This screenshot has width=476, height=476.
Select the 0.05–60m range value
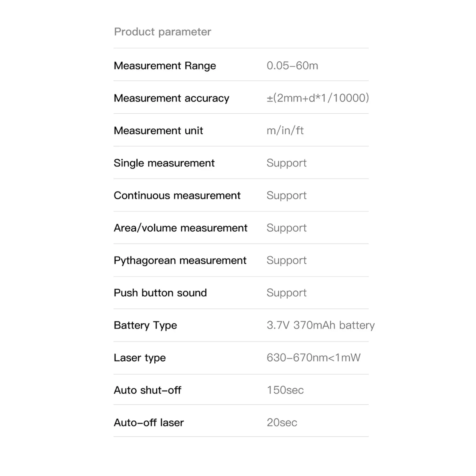pyautogui.click(x=292, y=66)
